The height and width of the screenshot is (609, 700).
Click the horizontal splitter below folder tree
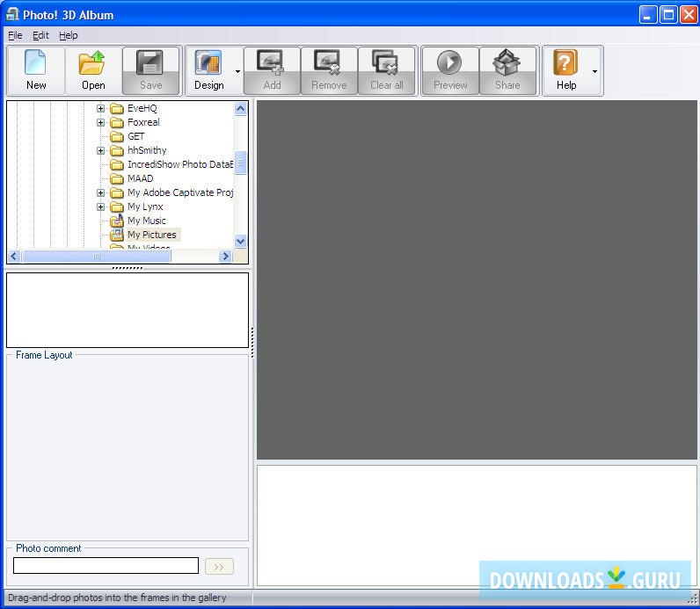[x=128, y=268]
